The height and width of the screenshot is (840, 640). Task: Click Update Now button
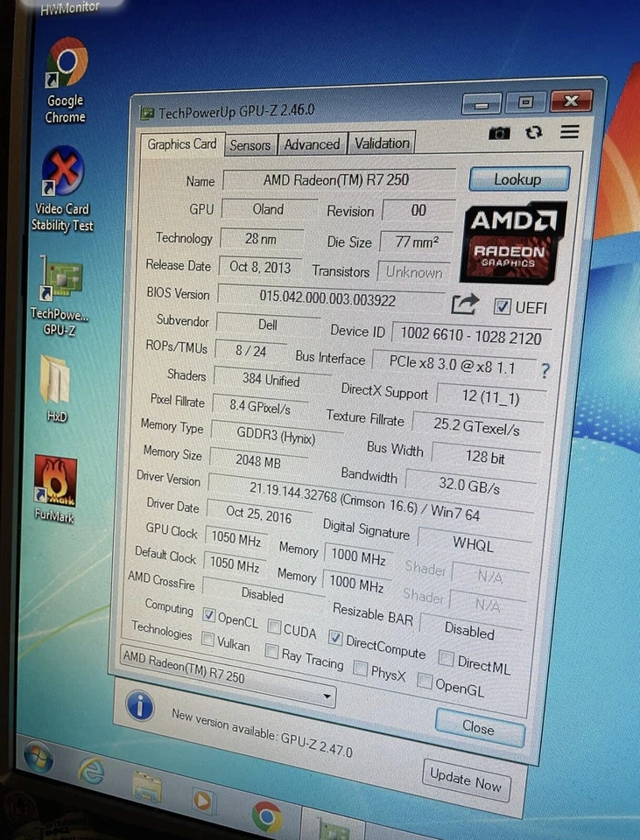466,780
